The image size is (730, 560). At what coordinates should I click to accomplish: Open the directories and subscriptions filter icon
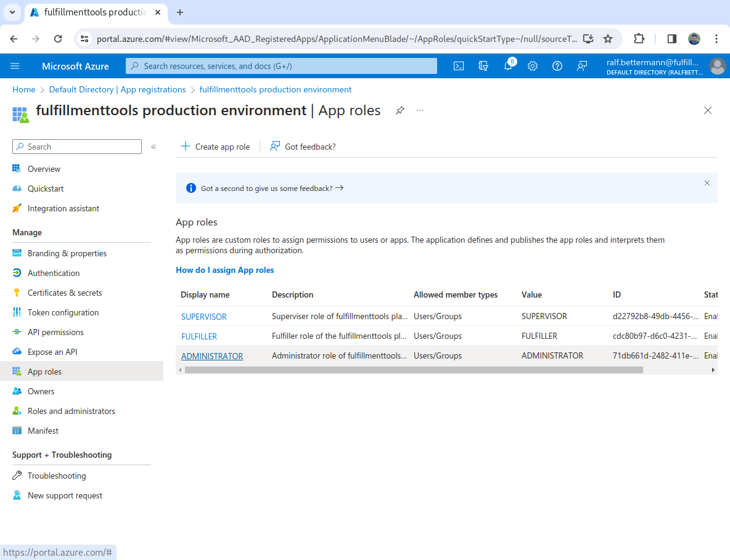coord(483,66)
